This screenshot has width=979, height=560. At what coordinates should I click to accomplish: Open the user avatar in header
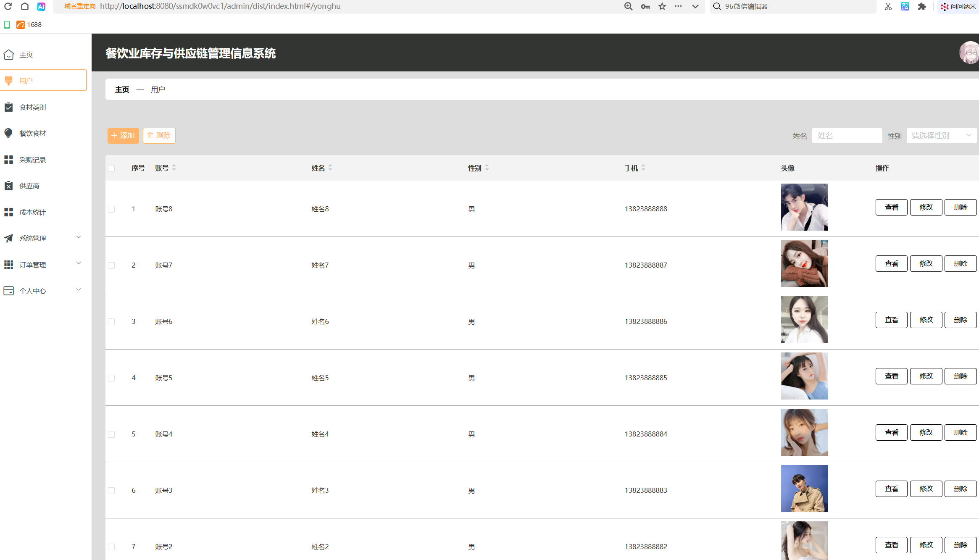click(x=969, y=53)
